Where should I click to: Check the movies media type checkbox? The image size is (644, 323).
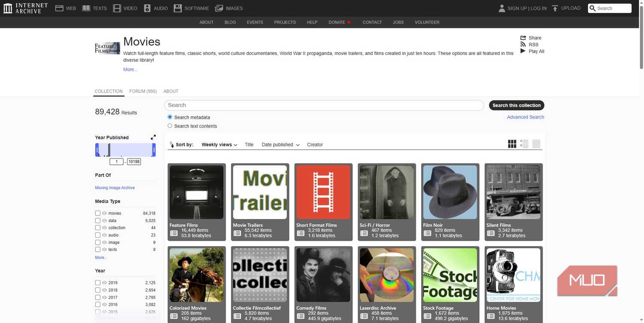[98, 213]
